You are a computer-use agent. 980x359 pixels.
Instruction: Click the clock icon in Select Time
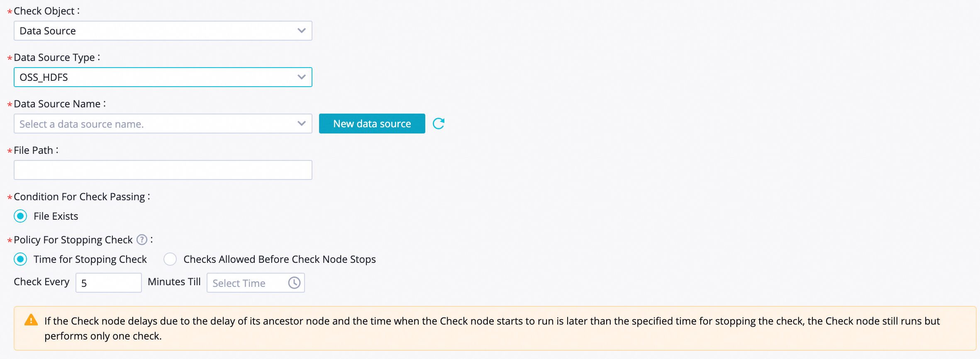[294, 283]
